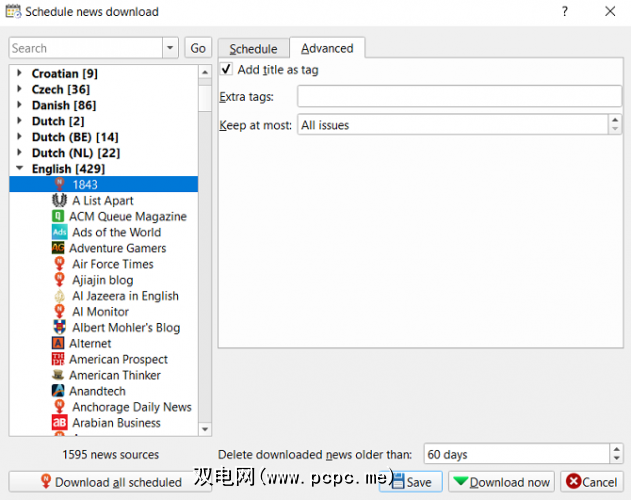Switch to the Schedule tab
This screenshot has width=631, height=500.
[254, 49]
